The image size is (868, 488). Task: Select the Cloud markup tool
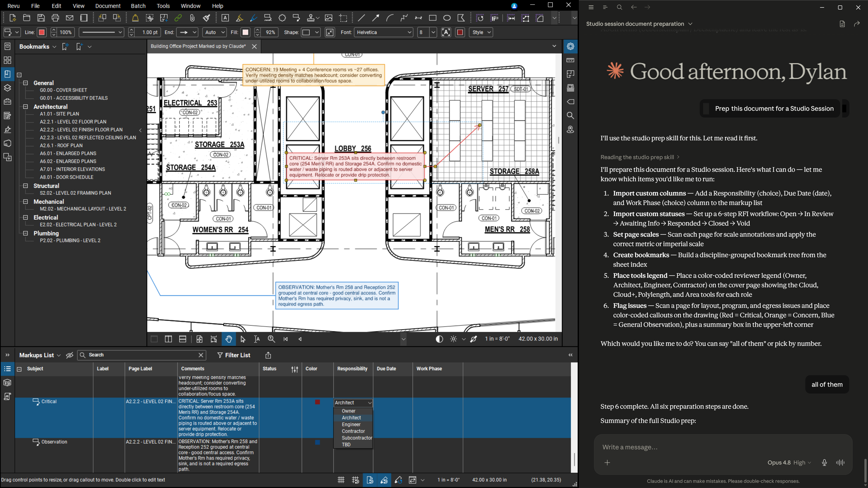click(282, 18)
